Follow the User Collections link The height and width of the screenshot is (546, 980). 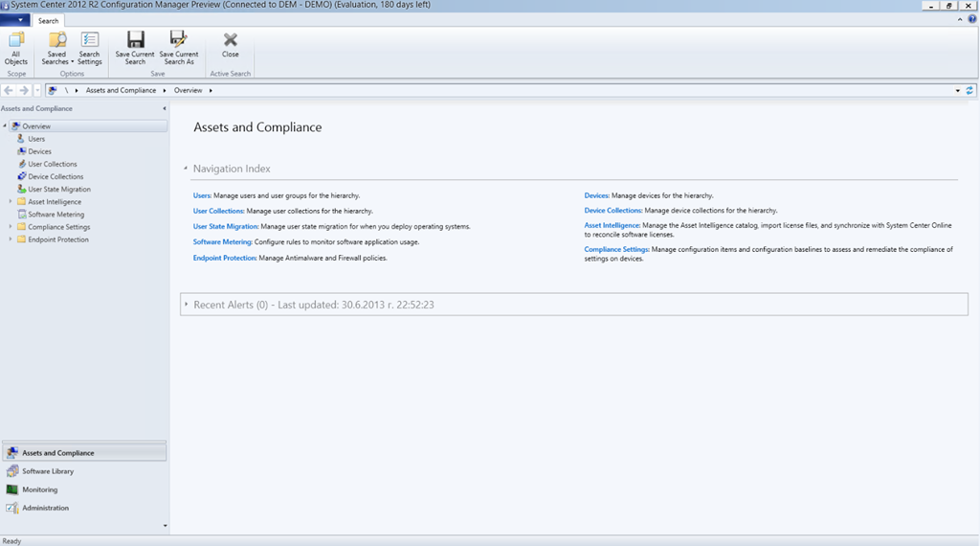pyautogui.click(x=218, y=211)
